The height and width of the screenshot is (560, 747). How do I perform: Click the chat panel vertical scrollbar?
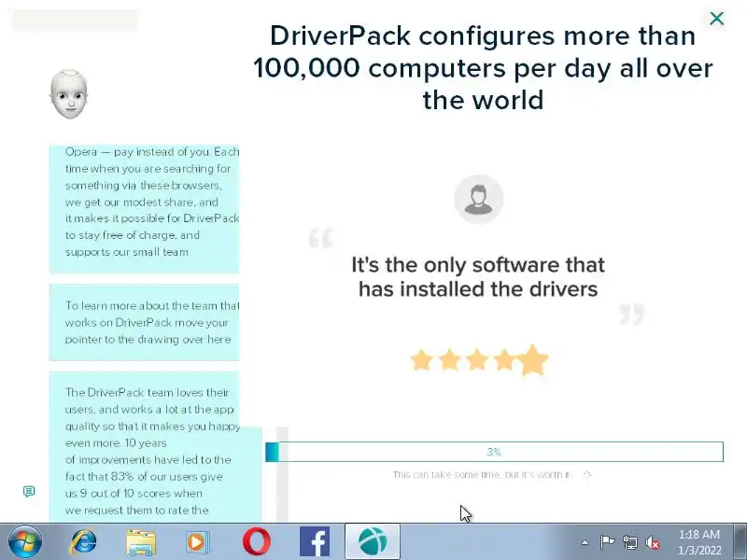click(282, 474)
